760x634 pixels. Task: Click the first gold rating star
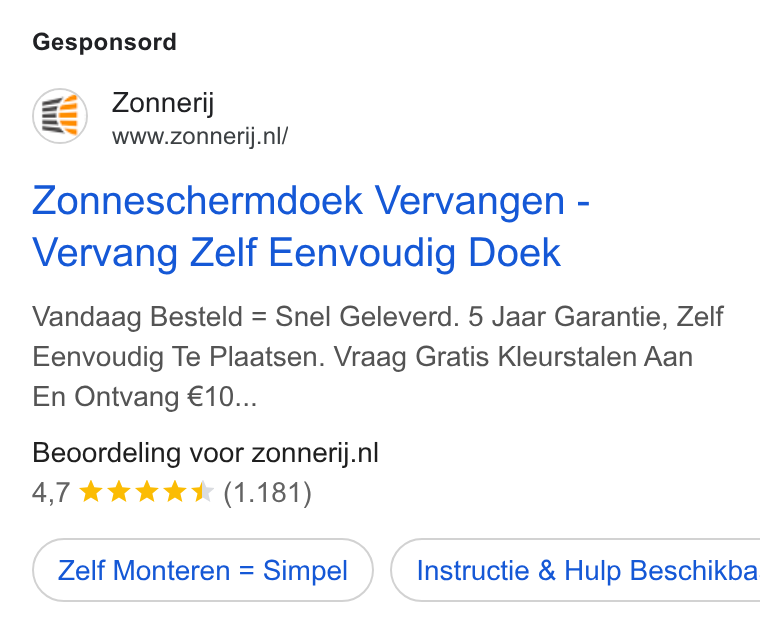click(x=91, y=491)
